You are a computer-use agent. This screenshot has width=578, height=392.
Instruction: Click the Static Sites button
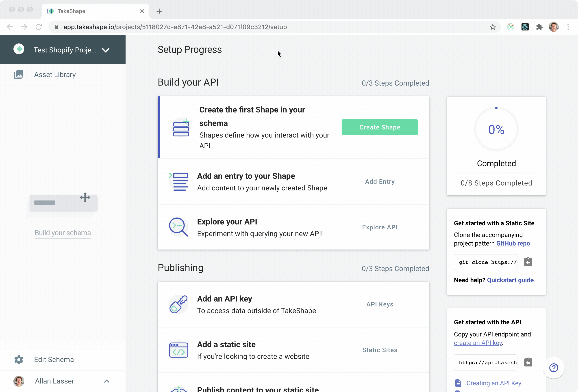[x=380, y=350]
